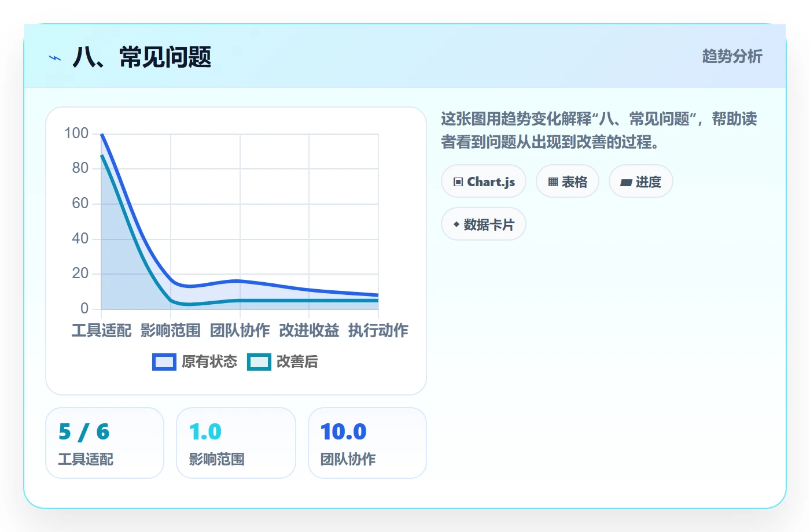This screenshot has width=810, height=532.
Task: Open the 1.0 影响范围 stat card
Action: [236, 443]
